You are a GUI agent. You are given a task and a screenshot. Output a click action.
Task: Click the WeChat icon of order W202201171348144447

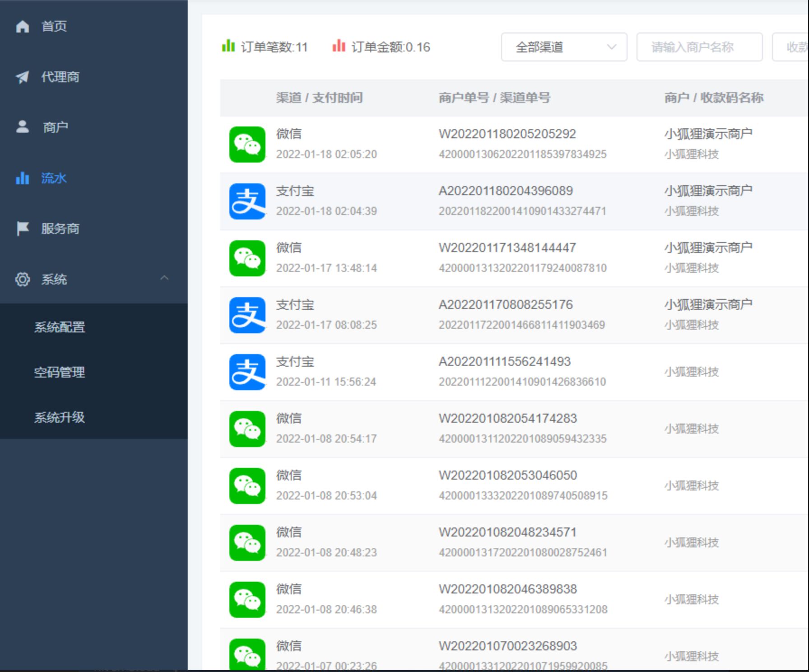(x=247, y=258)
